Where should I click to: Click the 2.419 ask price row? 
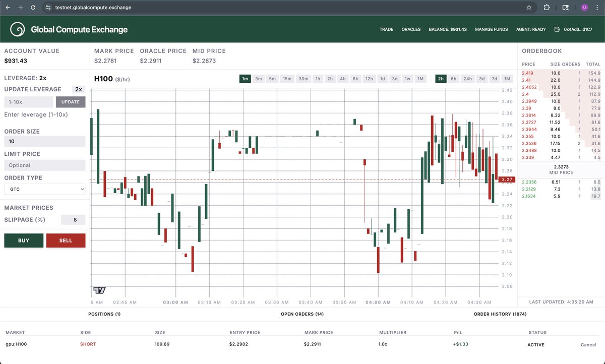pos(561,73)
